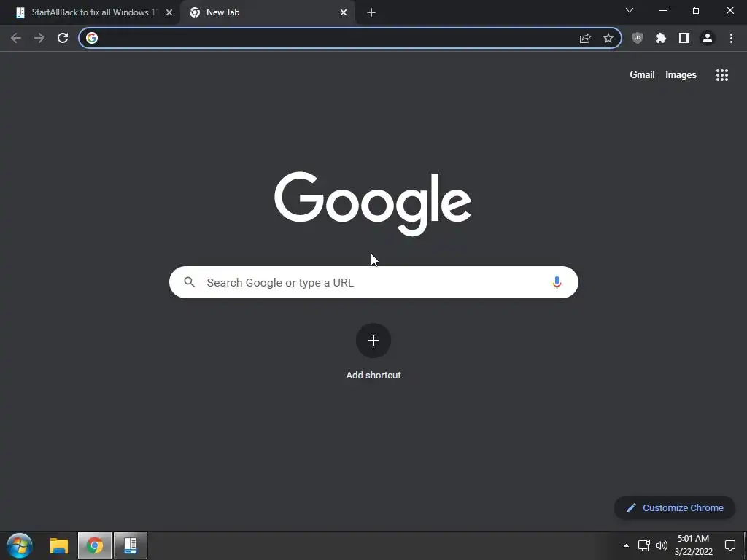
Task: Open Google Images link
Action: point(681,75)
